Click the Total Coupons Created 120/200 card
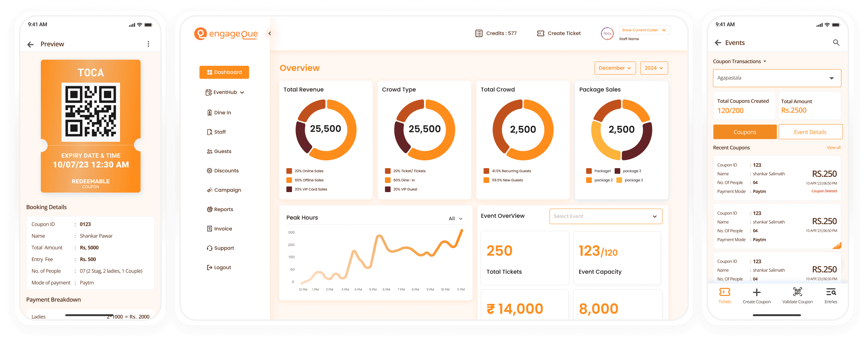 click(x=744, y=106)
